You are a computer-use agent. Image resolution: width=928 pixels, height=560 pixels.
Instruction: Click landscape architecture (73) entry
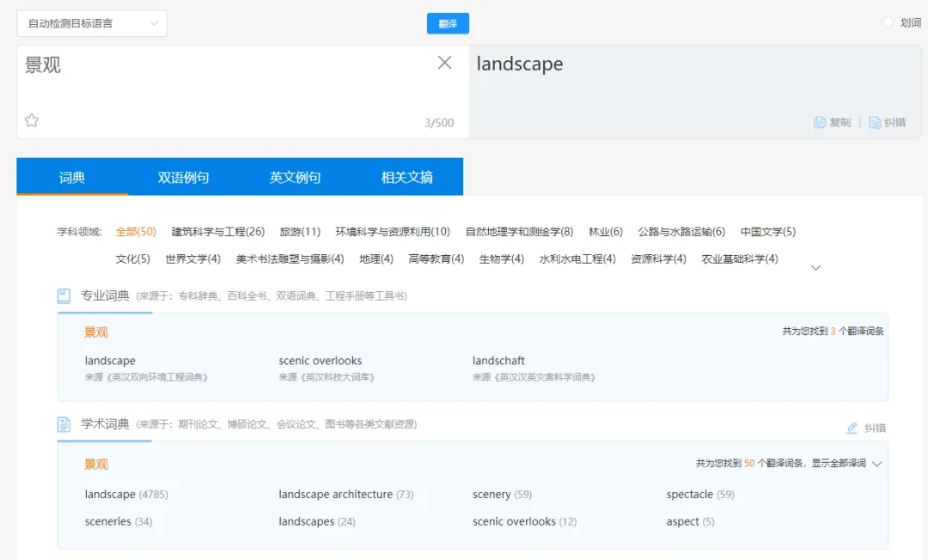pos(346,495)
